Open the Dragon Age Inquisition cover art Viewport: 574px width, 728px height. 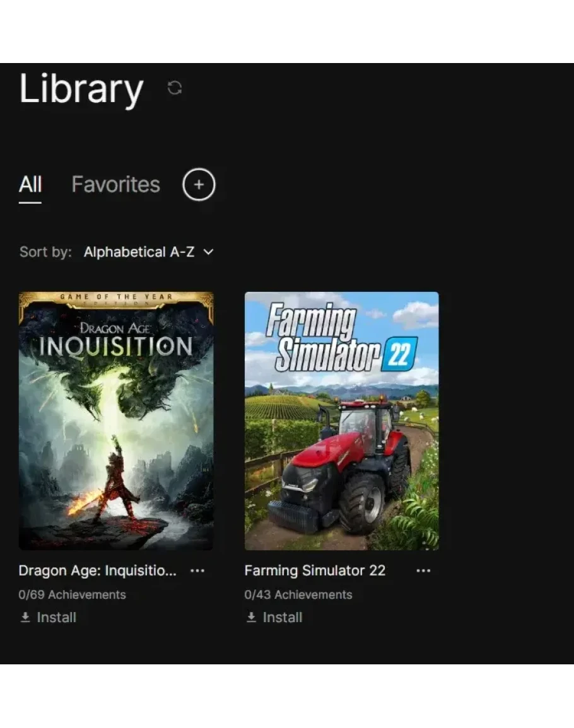click(x=116, y=420)
